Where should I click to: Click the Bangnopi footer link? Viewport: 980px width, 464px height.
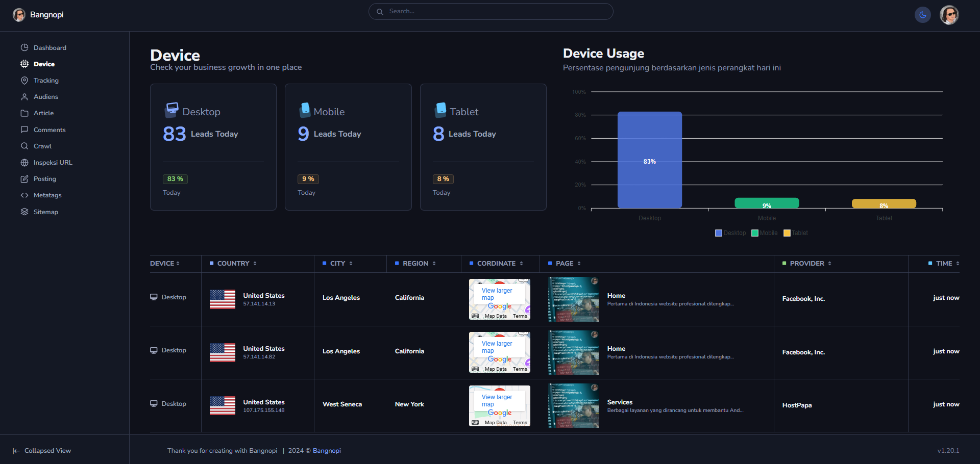point(327,451)
